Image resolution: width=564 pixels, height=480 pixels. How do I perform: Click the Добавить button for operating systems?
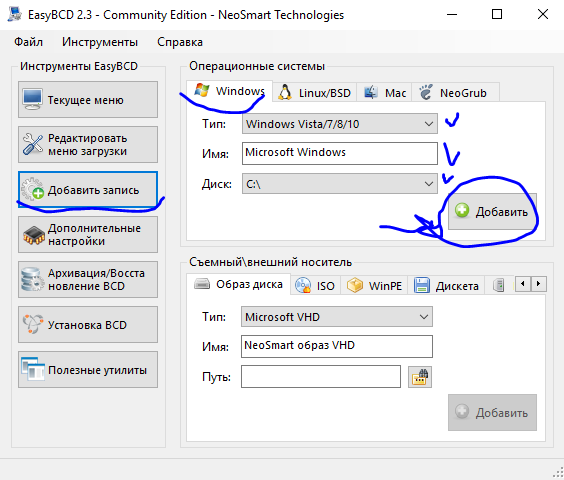492,211
